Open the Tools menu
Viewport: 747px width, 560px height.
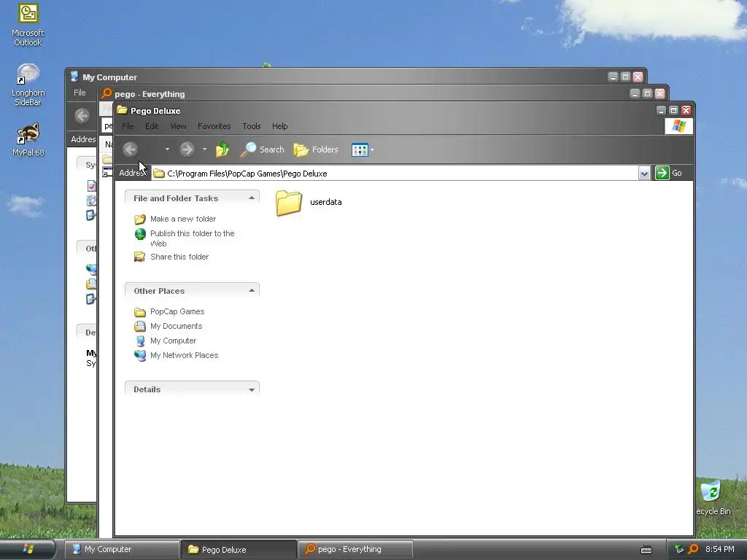click(x=252, y=126)
